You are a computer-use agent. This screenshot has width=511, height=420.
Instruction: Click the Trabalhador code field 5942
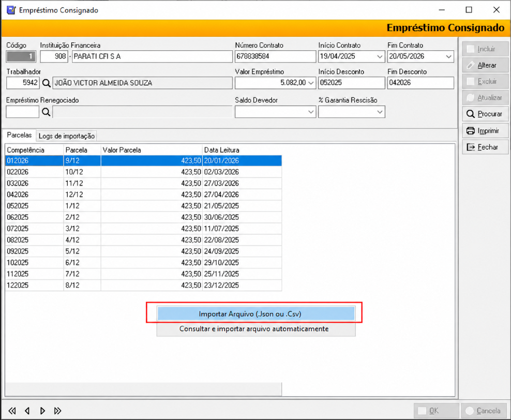pos(23,83)
